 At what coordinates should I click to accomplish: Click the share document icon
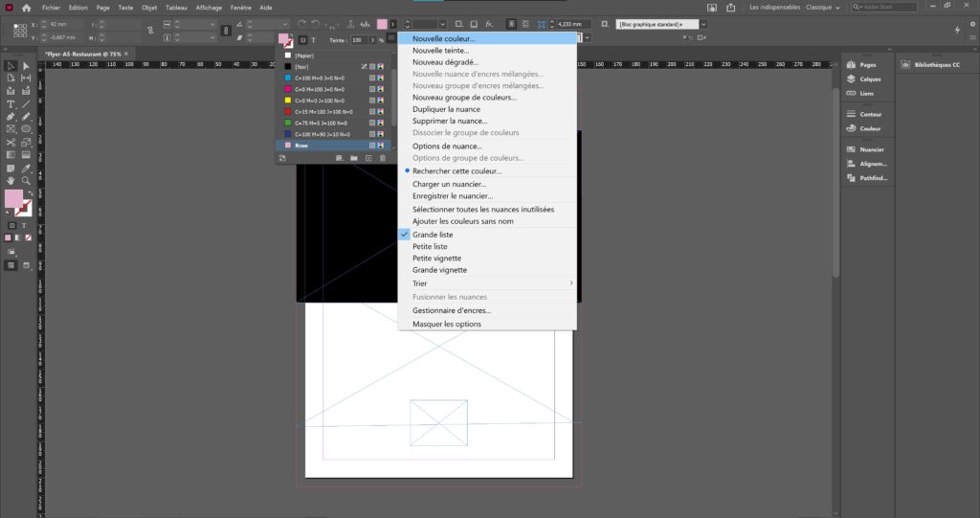point(730,8)
